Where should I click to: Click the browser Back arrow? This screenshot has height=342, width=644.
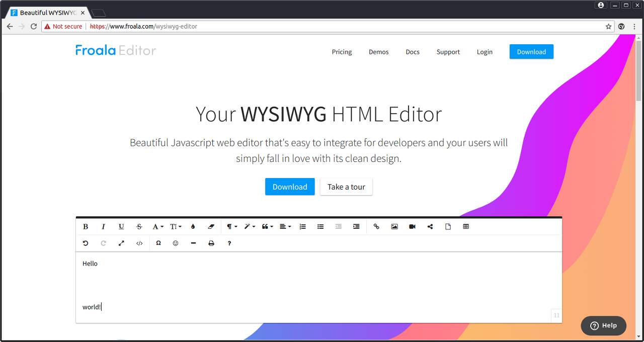tap(10, 26)
